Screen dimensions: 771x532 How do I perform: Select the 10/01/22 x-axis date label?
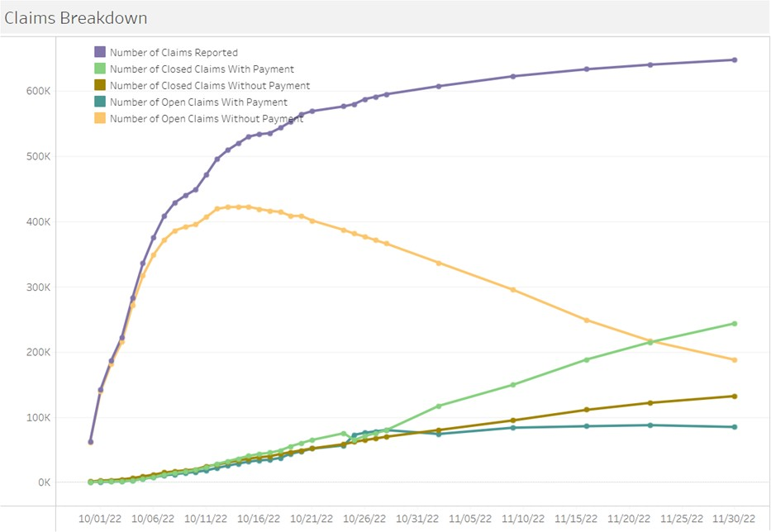tap(102, 519)
